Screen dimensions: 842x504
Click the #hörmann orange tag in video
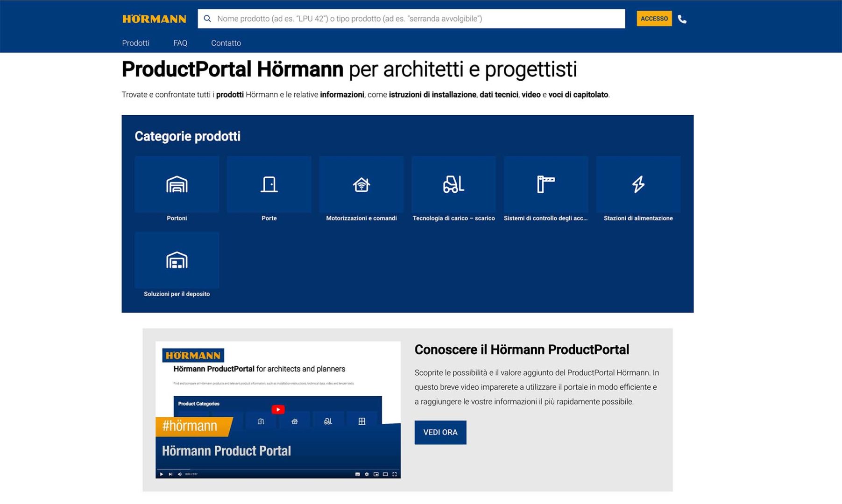tap(193, 426)
